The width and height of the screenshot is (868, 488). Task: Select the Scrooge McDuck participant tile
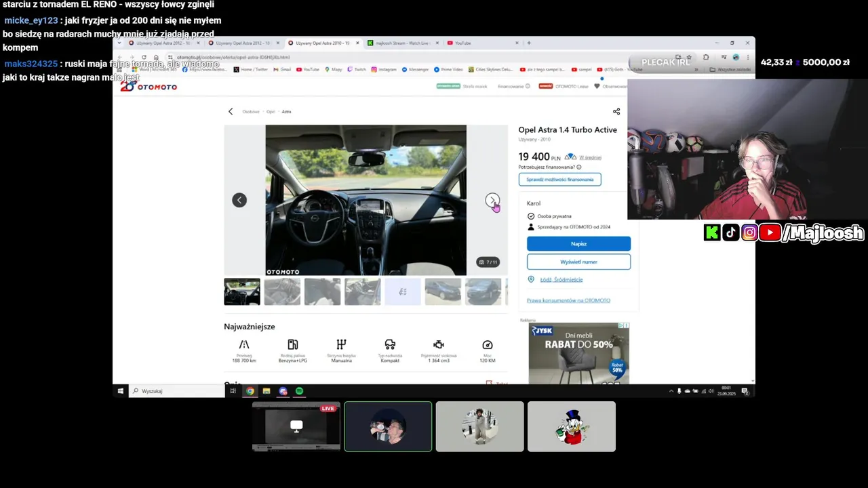coord(572,426)
